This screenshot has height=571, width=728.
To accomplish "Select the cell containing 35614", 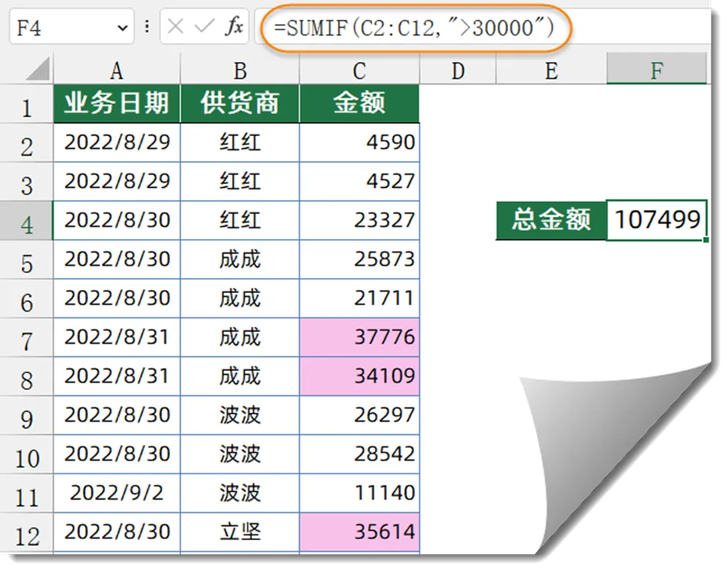I will pos(359,532).
